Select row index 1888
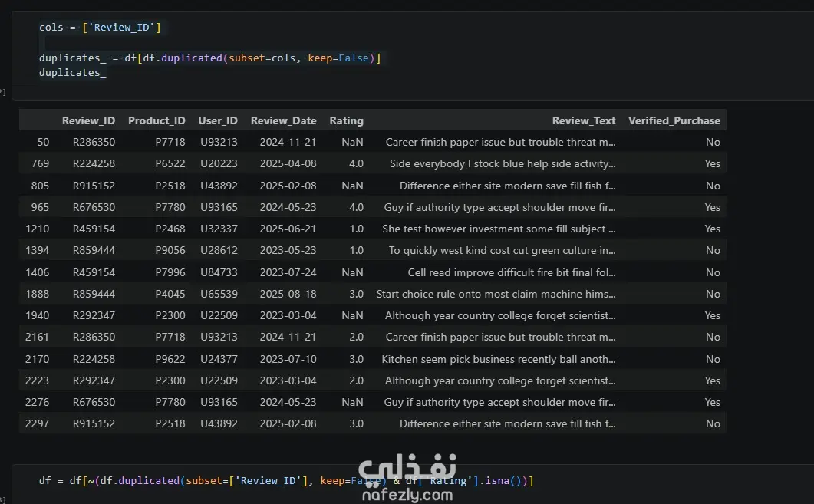The image size is (814, 504). coord(38,294)
